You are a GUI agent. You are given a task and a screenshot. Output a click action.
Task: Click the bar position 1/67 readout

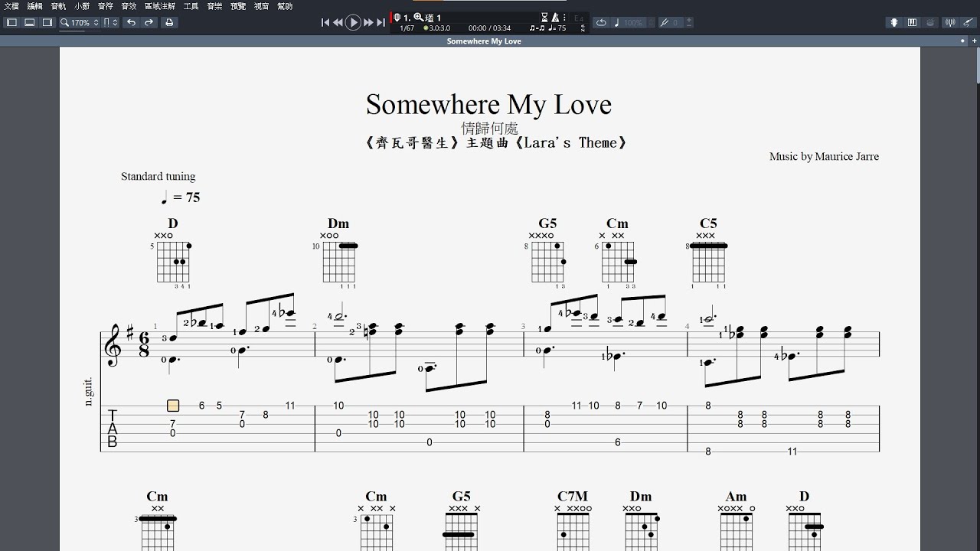[x=407, y=28]
